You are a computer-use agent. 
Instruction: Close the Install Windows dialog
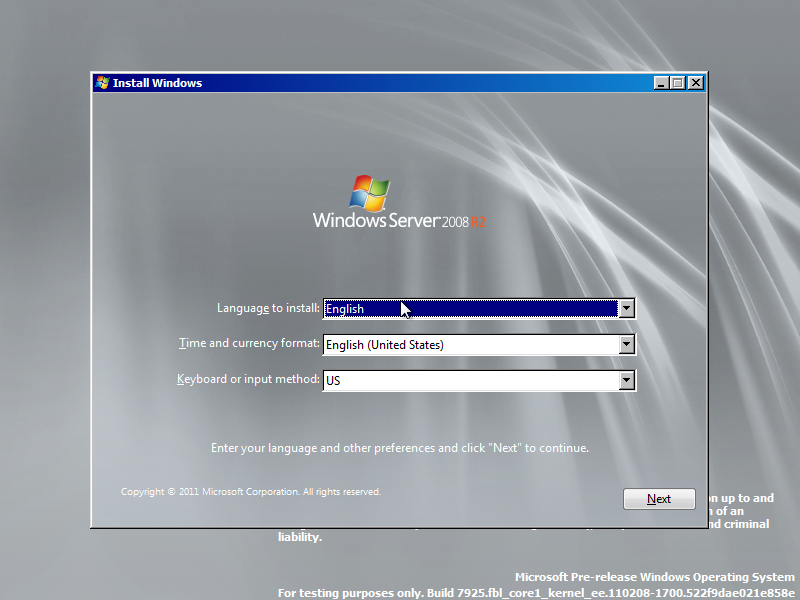(695, 83)
